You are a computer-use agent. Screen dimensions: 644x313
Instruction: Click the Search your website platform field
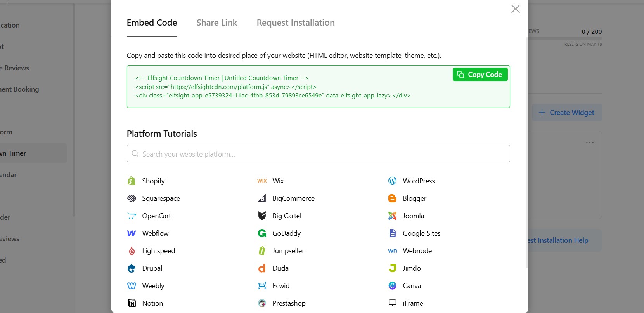pos(318,154)
